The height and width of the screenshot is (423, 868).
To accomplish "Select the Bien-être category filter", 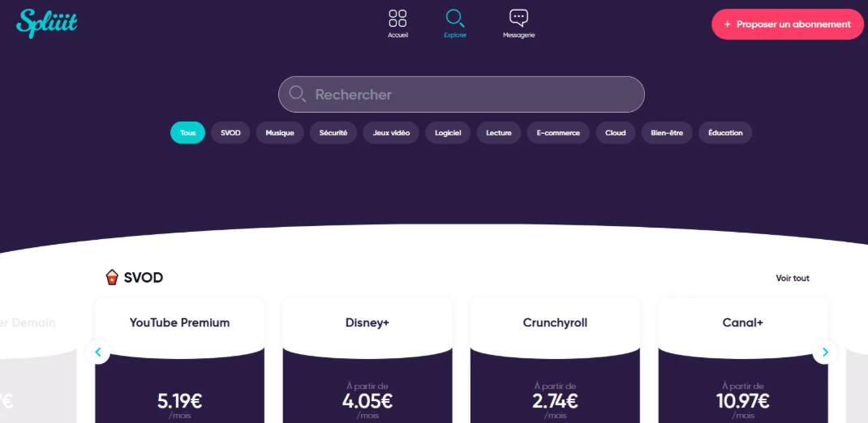I will 667,133.
